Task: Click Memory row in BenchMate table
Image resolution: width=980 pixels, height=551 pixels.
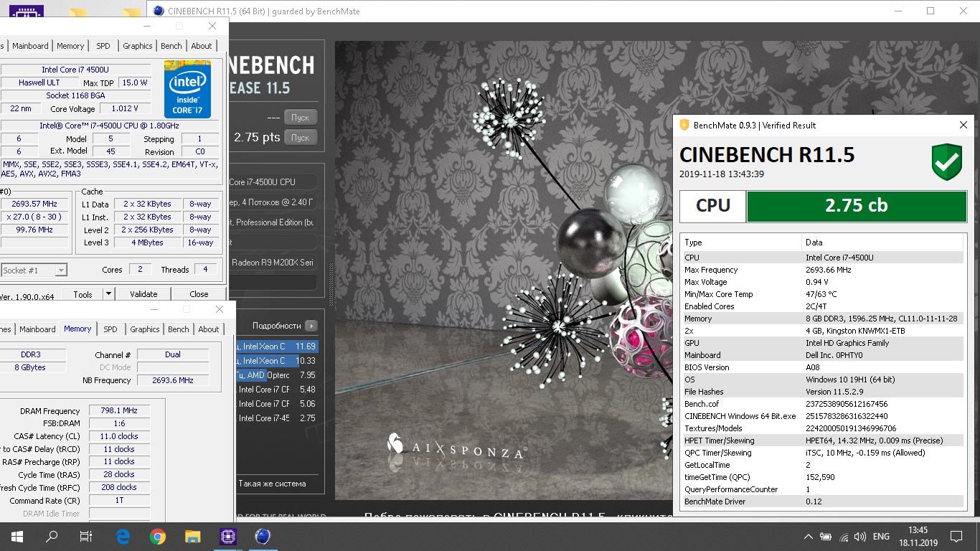Action: [x=822, y=319]
